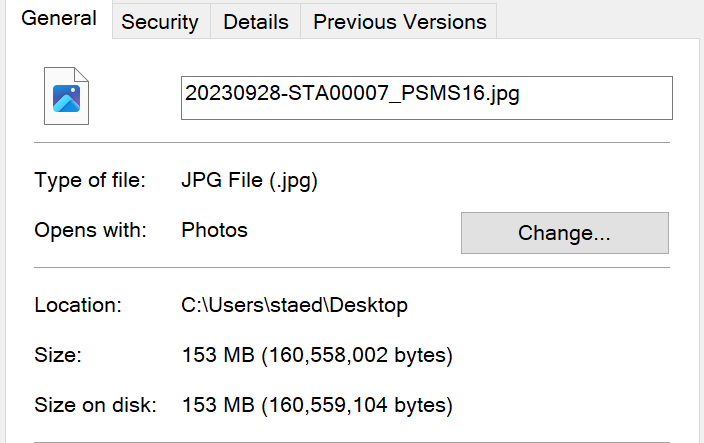Viewport: 704px width, 443px height.
Task: Click the 'Type of file:' label
Action: pos(90,180)
